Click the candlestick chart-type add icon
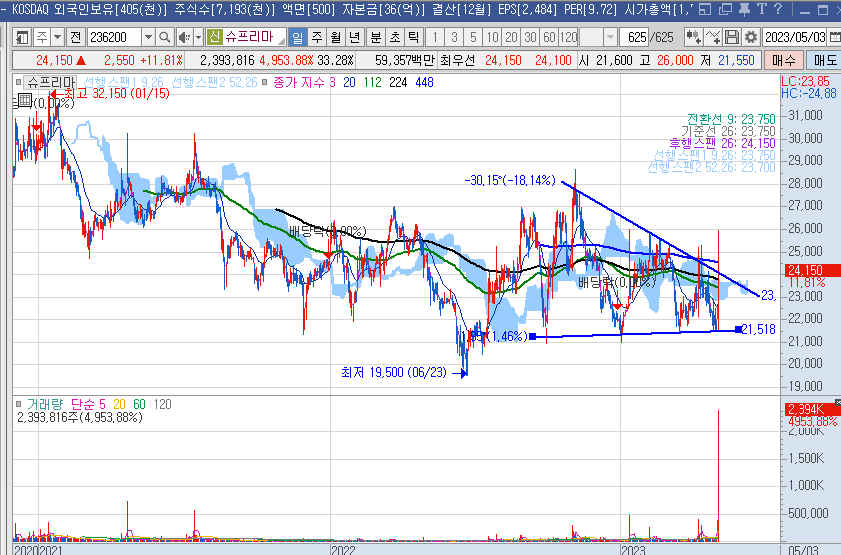 (694, 37)
